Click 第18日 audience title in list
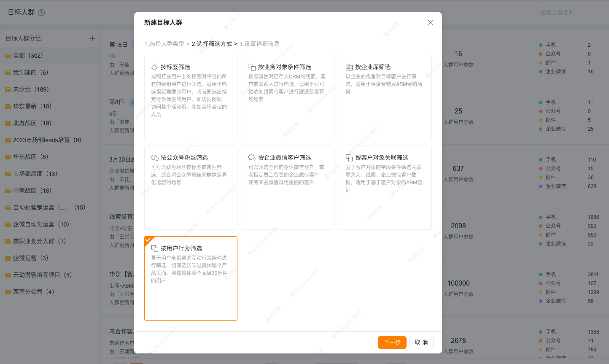 click(119, 45)
